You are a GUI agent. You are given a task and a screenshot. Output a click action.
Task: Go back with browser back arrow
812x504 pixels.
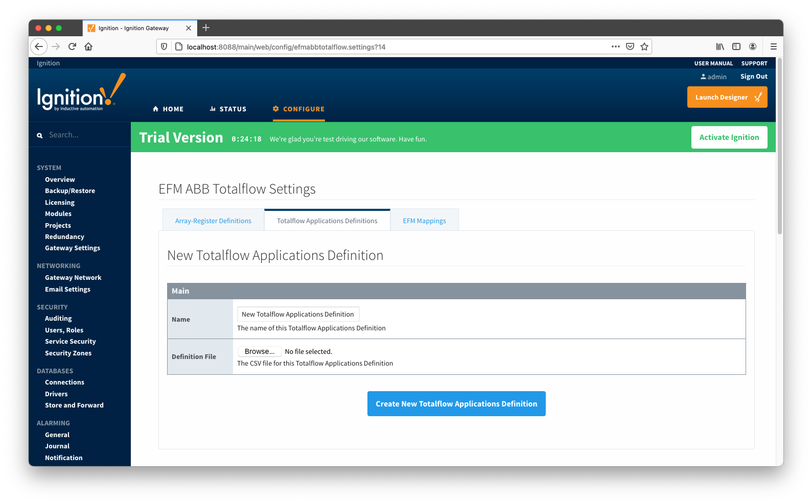click(x=39, y=46)
